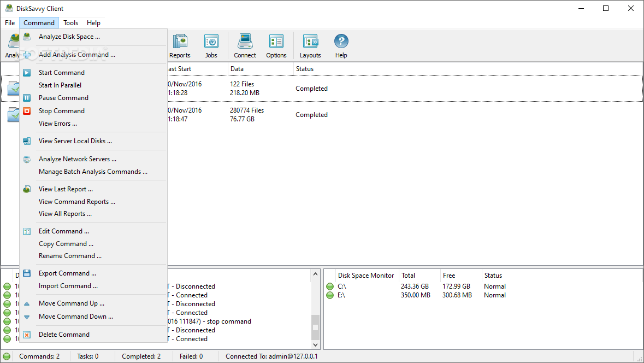
Task: Open the File menu
Action: (x=10, y=23)
